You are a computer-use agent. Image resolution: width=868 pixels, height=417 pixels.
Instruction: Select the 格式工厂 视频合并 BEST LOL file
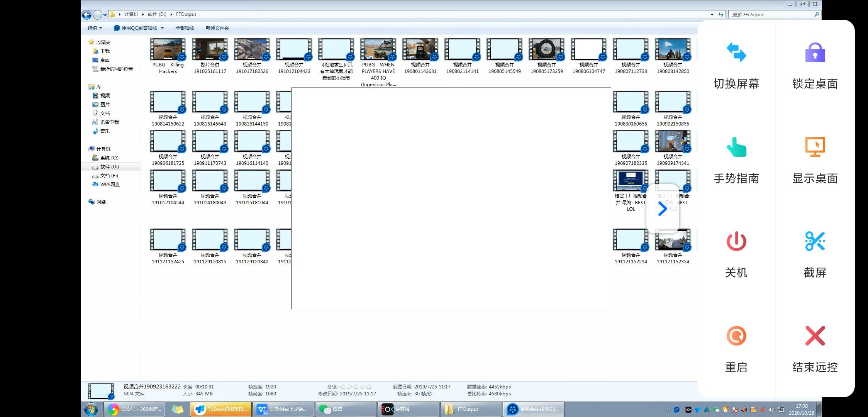click(x=631, y=190)
